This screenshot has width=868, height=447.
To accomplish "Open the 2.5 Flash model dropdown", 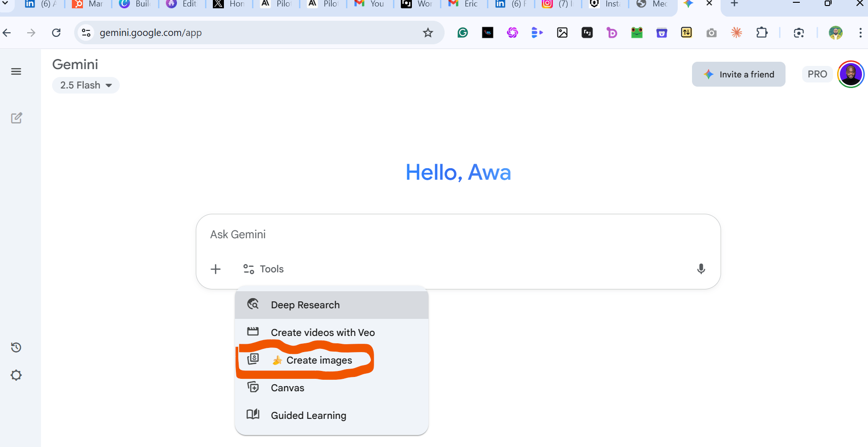I will [86, 85].
